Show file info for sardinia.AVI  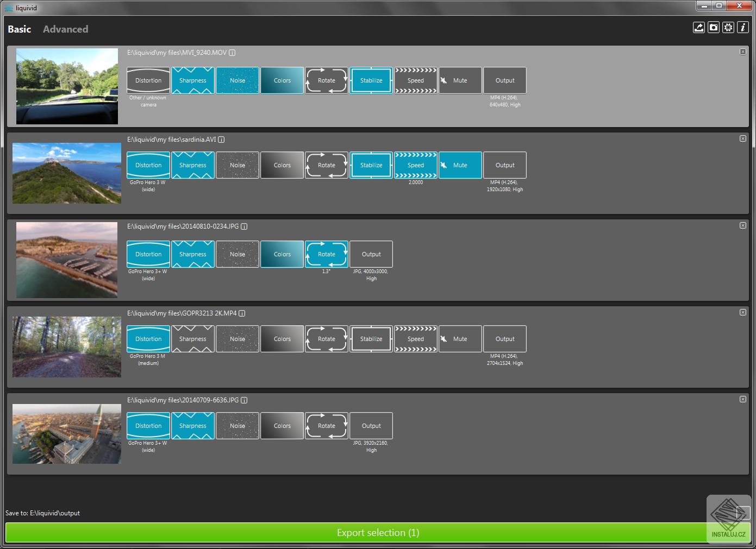[222, 140]
